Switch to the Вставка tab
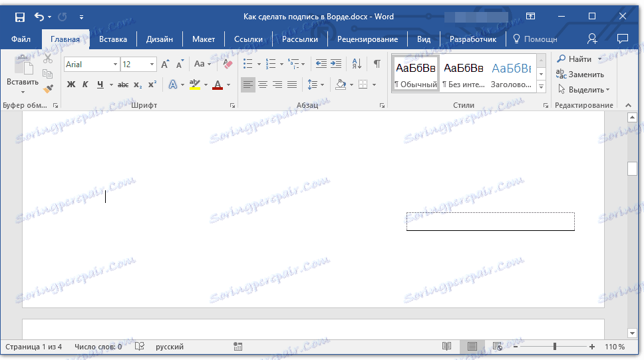Viewport: 644px width, 360px height. tap(113, 39)
